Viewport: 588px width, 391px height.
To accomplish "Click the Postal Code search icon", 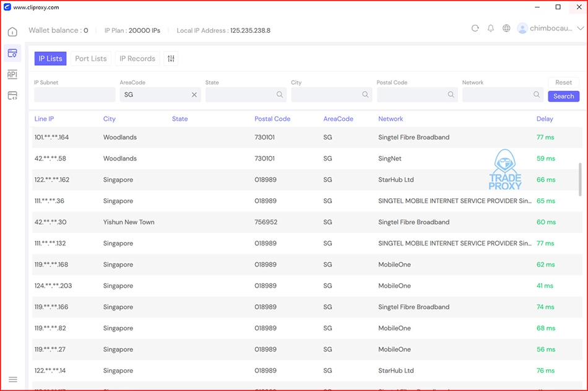I will [451, 95].
